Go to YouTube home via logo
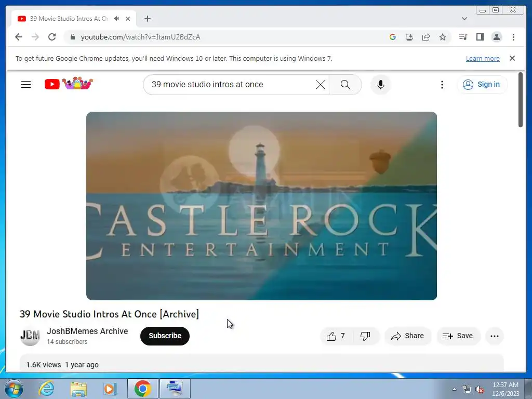Viewport: 532px width, 399px height. pyautogui.click(x=69, y=84)
